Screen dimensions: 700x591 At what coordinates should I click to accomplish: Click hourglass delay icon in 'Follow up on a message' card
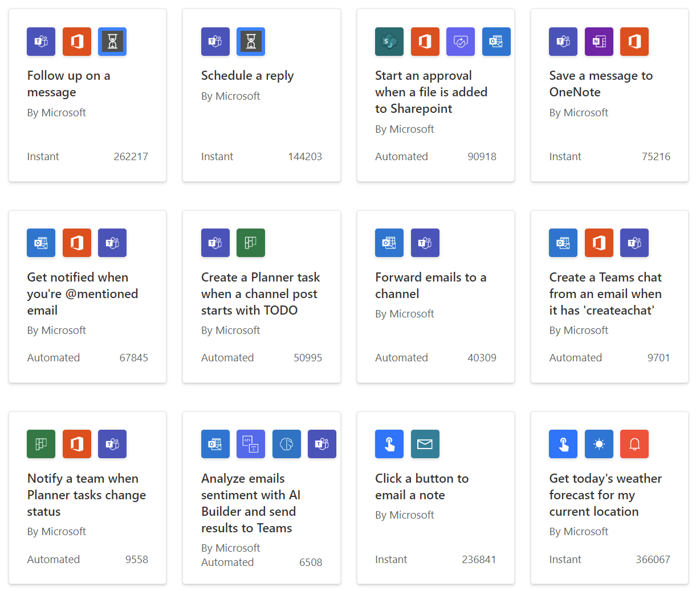coord(112,42)
